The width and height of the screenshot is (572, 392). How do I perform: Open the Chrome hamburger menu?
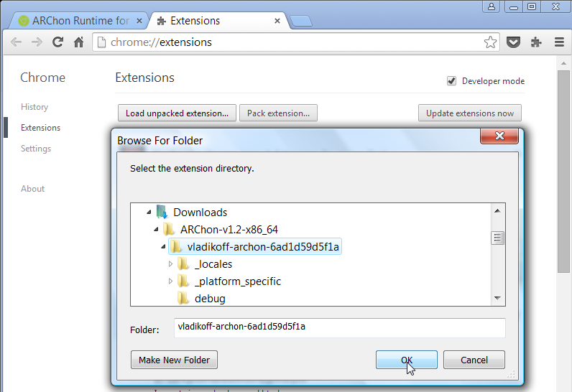[559, 42]
